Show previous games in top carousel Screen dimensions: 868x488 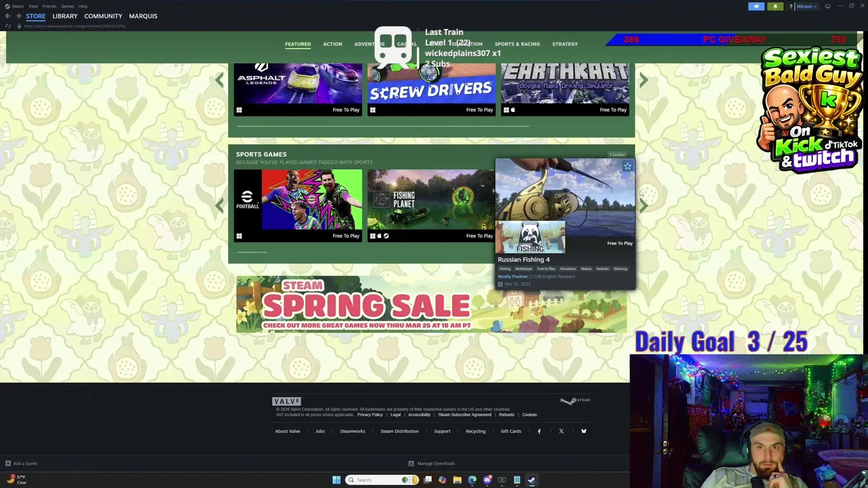point(219,81)
